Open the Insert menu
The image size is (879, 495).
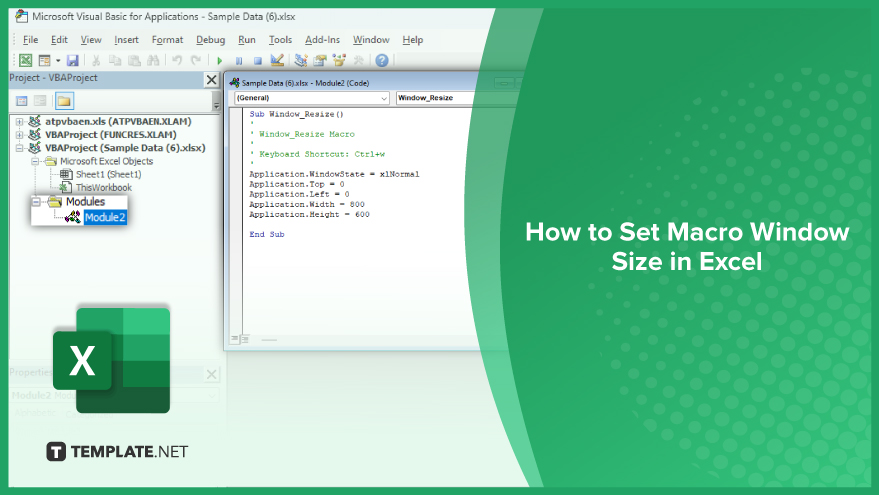click(x=126, y=40)
